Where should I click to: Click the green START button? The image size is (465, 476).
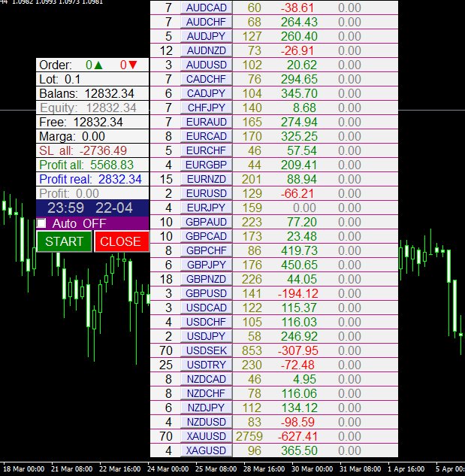point(64,241)
